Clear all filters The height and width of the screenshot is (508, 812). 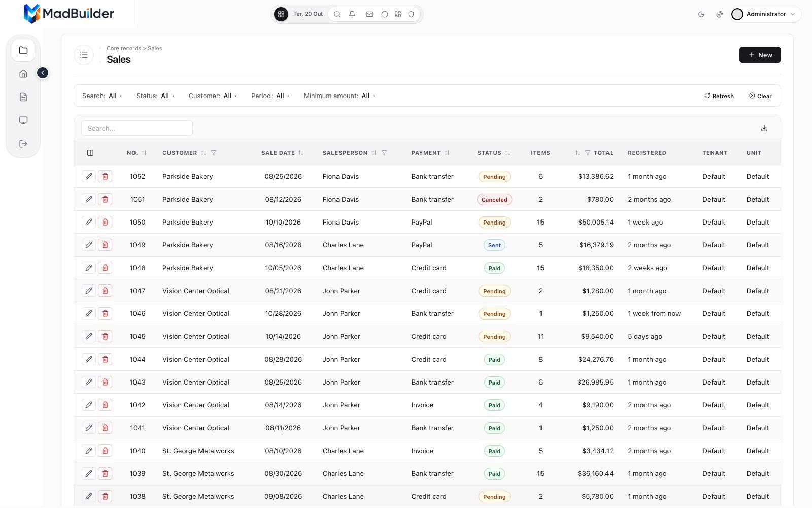760,96
